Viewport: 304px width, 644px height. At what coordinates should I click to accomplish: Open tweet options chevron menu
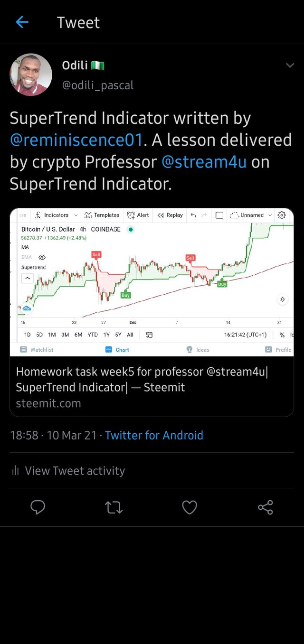tap(290, 65)
